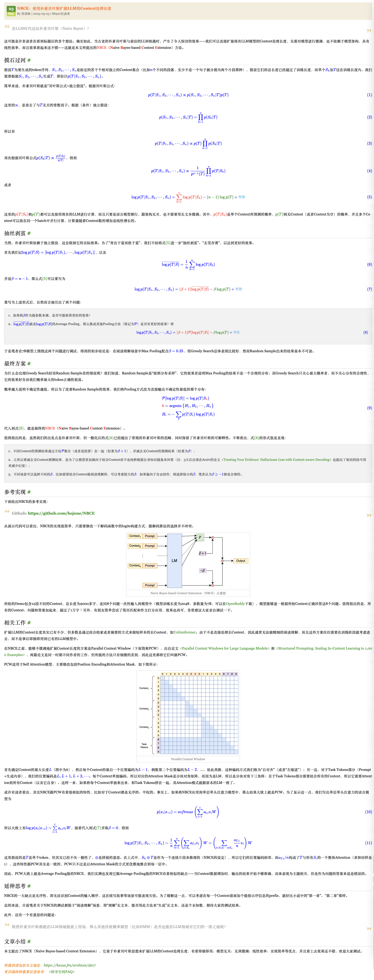Click the # anchor beside 延伸思考 heading

tap(29, 886)
